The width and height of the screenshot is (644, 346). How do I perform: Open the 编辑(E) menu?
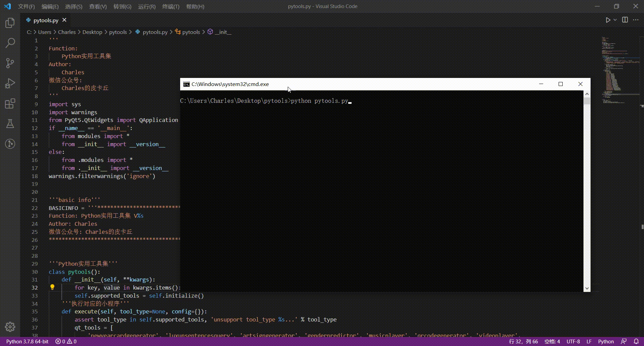click(x=50, y=6)
